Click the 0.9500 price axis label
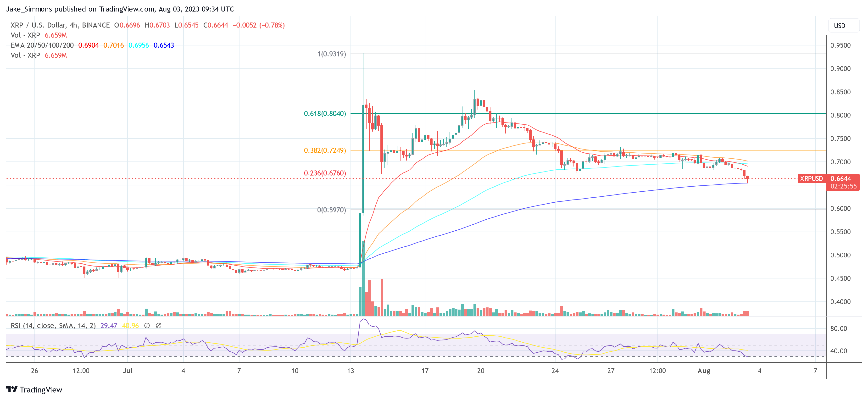 [840, 45]
